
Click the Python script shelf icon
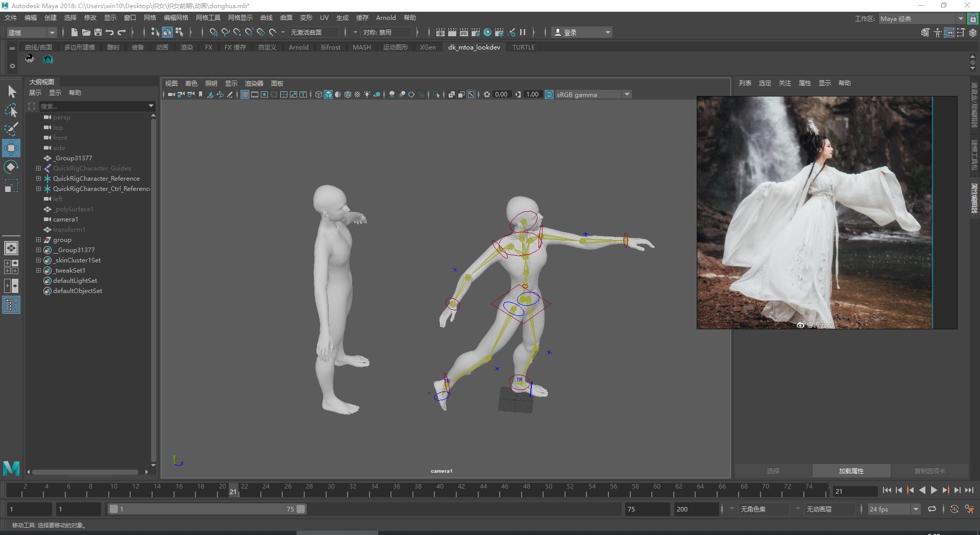[x=30, y=59]
